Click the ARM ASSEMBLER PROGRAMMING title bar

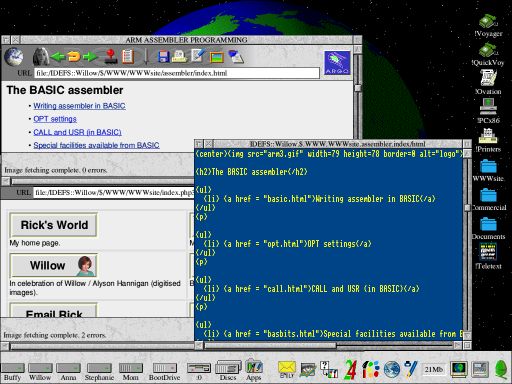click(186, 40)
